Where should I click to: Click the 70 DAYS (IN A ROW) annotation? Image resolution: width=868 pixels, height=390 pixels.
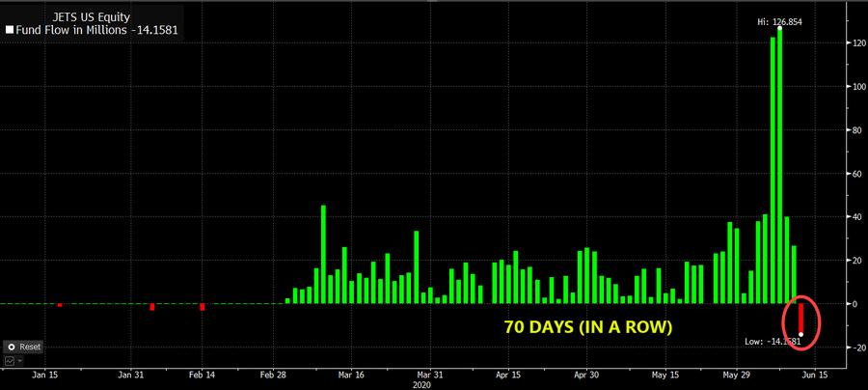[x=588, y=328]
